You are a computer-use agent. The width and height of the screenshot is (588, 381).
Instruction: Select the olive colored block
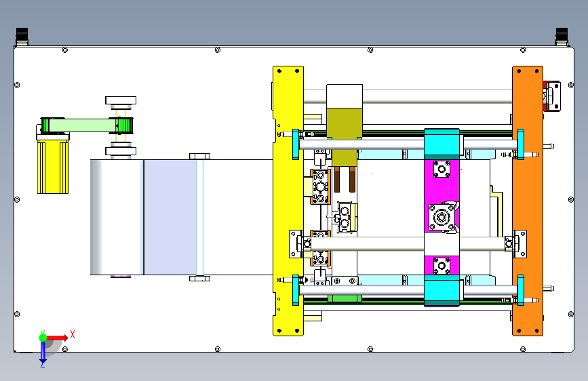[345, 137]
